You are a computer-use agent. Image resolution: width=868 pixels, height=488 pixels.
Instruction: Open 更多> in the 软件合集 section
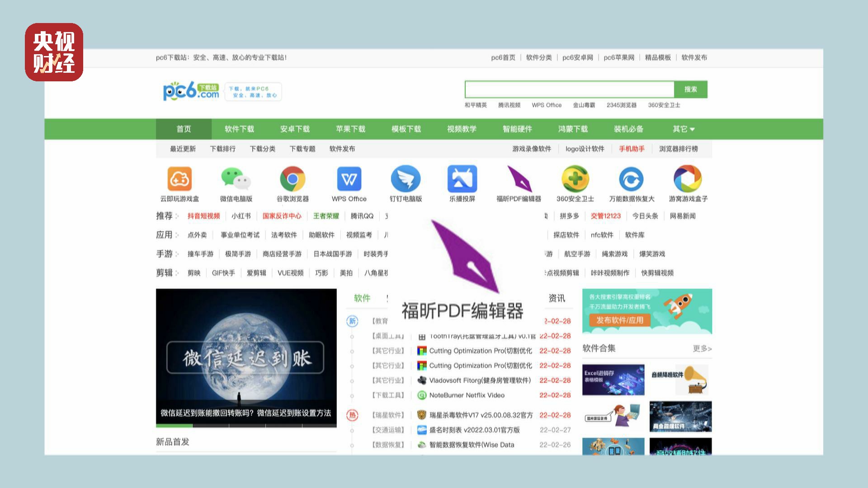[701, 348]
